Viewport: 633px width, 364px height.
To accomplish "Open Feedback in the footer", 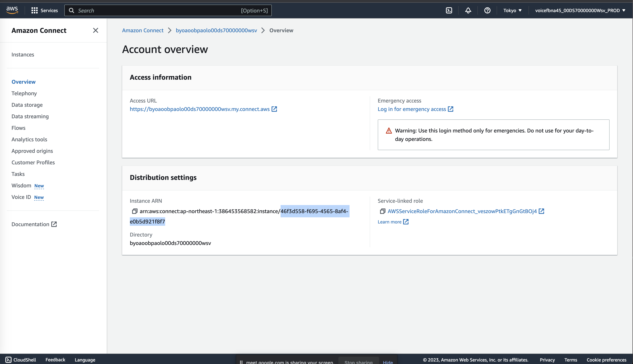I will (55, 360).
